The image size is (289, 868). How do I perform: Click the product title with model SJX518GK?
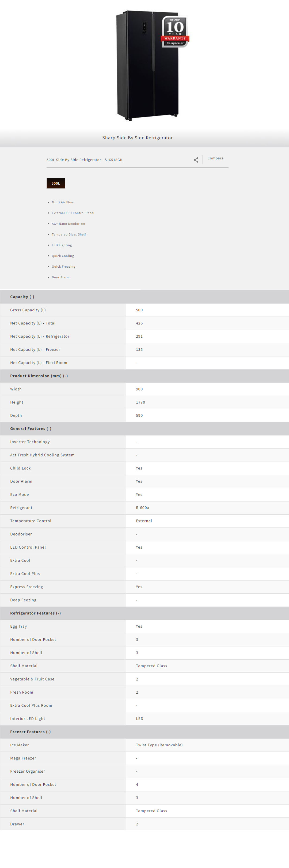[x=85, y=160]
